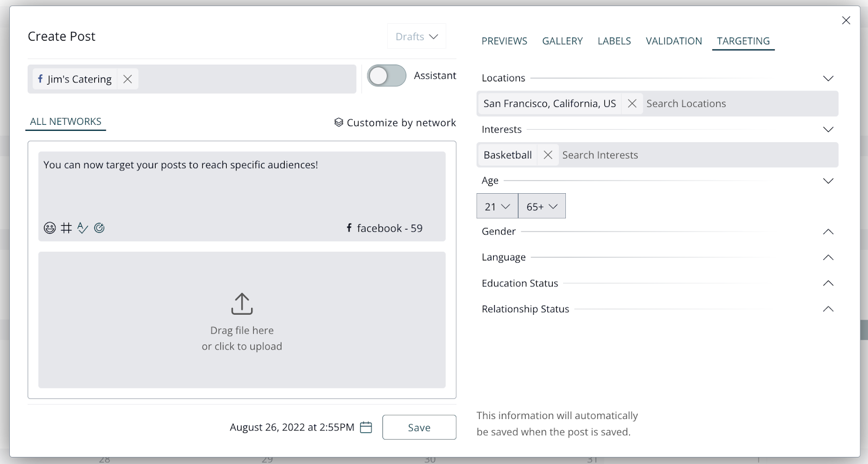Image resolution: width=868 pixels, height=464 pixels.
Task: Click the hashtag suggestion icon
Action: (x=66, y=228)
